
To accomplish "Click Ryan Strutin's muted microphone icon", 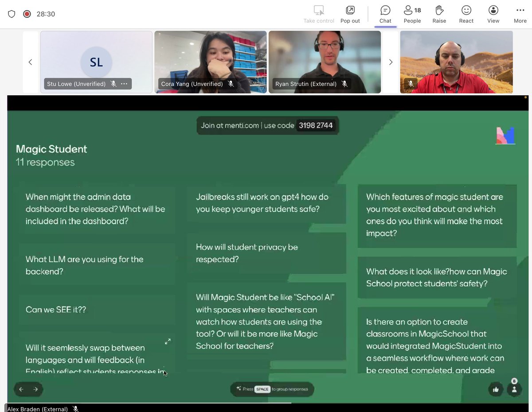I will (x=344, y=84).
